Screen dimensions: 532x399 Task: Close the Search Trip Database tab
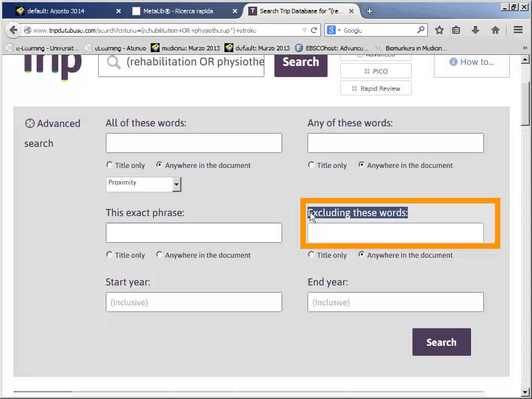pyautogui.click(x=351, y=11)
